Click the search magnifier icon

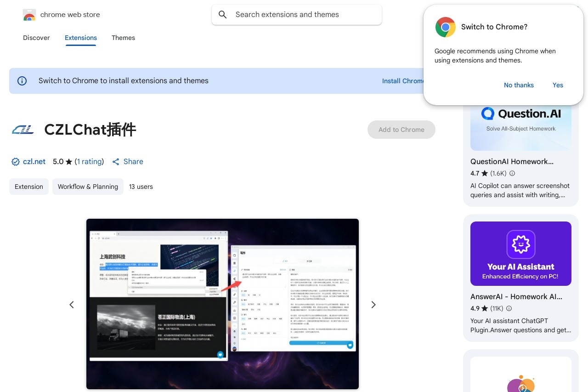(x=223, y=15)
